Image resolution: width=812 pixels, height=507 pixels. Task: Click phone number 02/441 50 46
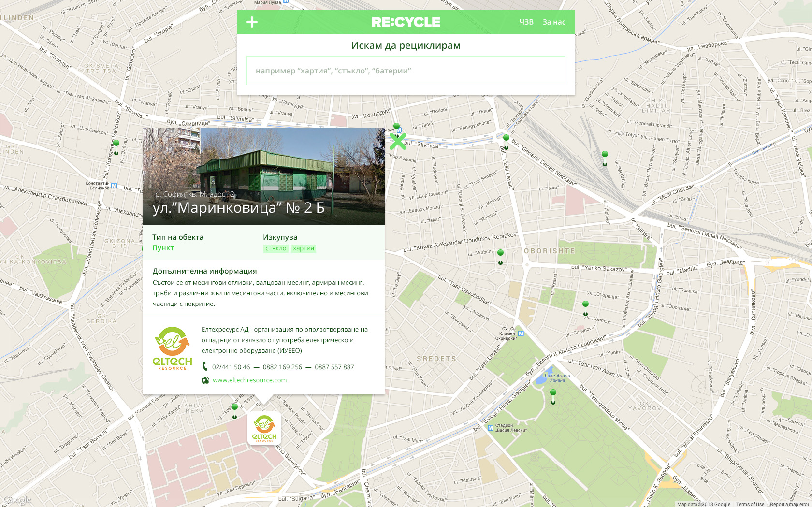click(231, 367)
